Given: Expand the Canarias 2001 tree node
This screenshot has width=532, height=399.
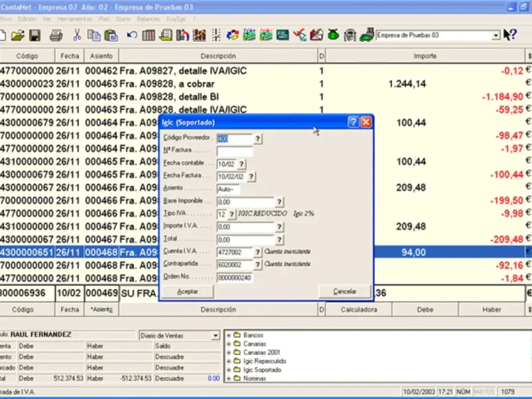Looking at the screenshot, I should click(229, 352).
